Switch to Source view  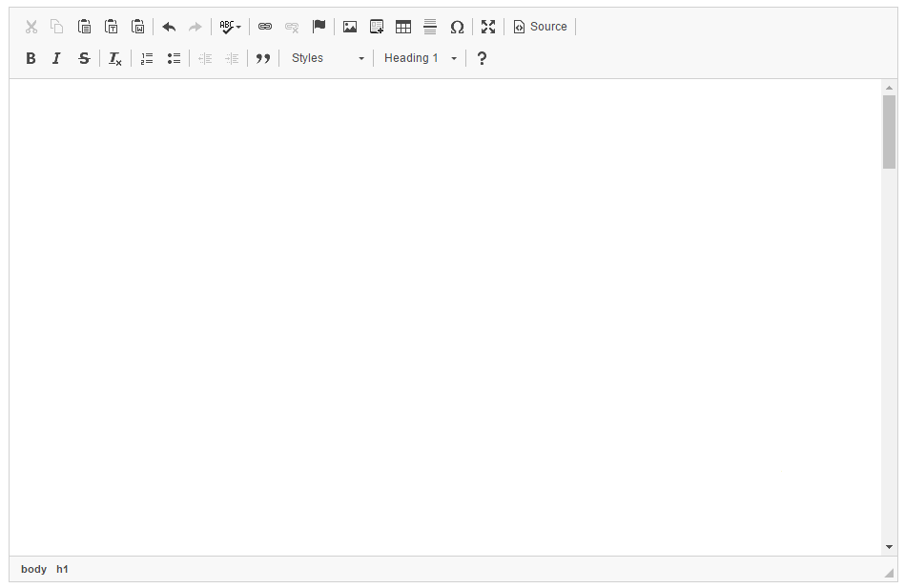pyautogui.click(x=540, y=27)
